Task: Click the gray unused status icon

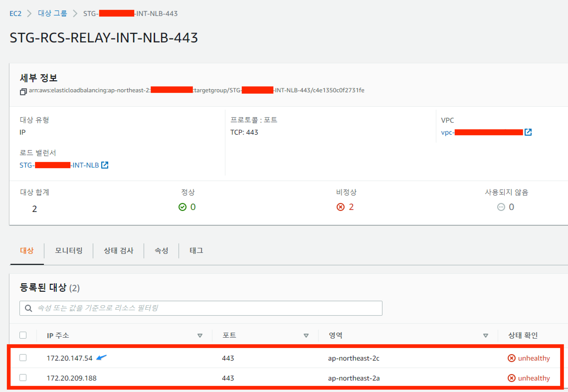Action: pyautogui.click(x=501, y=207)
